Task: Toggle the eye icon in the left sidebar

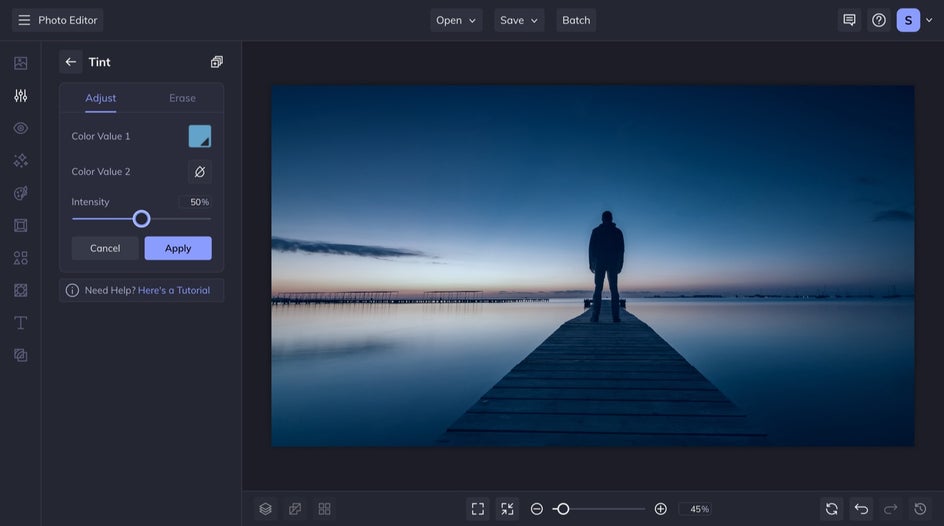Action: pos(20,128)
